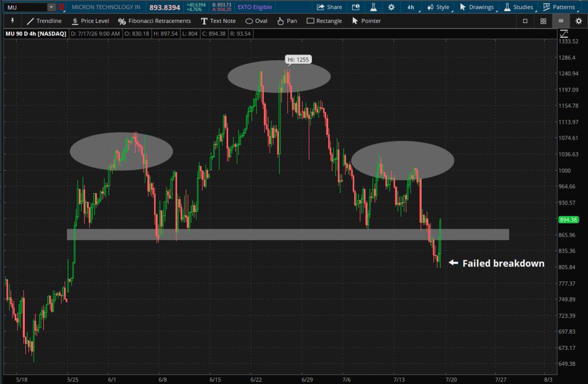This screenshot has height=384, width=588.
Task: Pick the Text Note drawing tool
Action: pyautogui.click(x=218, y=21)
